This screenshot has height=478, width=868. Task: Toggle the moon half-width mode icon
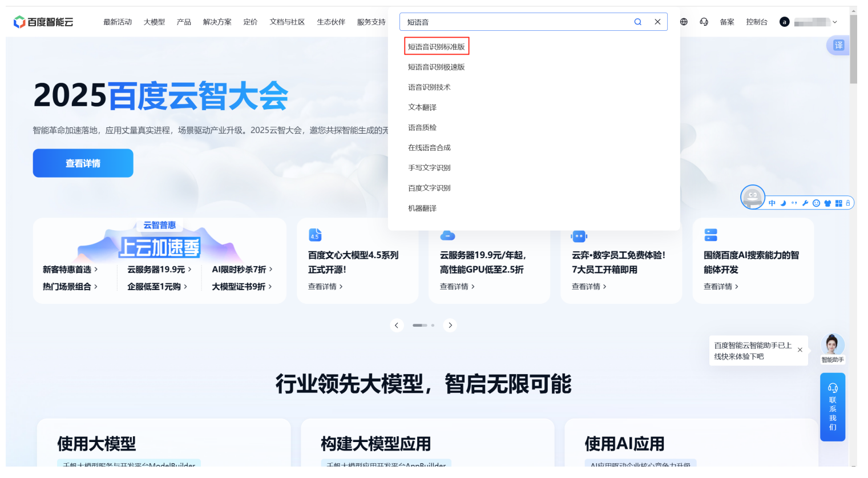[783, 203]
